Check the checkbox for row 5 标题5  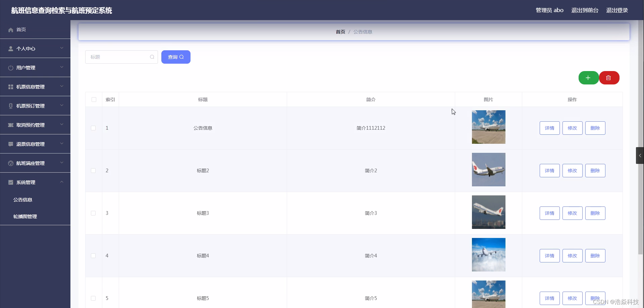click(x=93, y=298)
